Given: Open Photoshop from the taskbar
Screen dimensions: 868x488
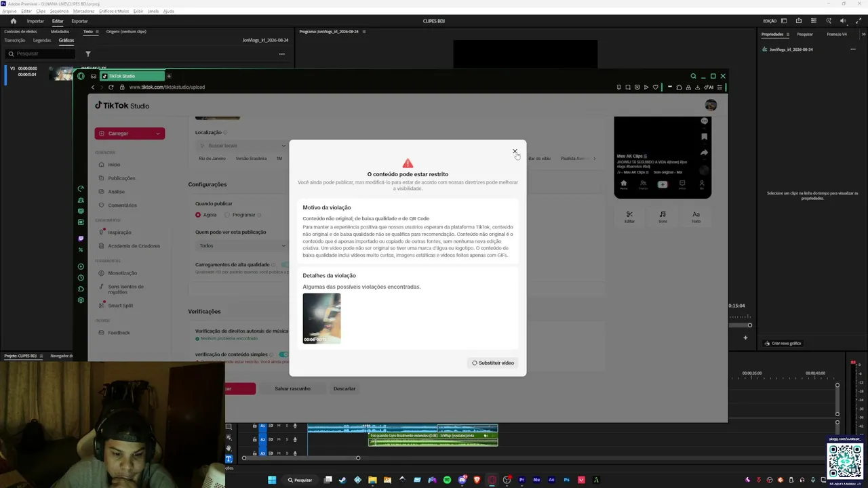Looking at the screenshot, I should [566, 480].
